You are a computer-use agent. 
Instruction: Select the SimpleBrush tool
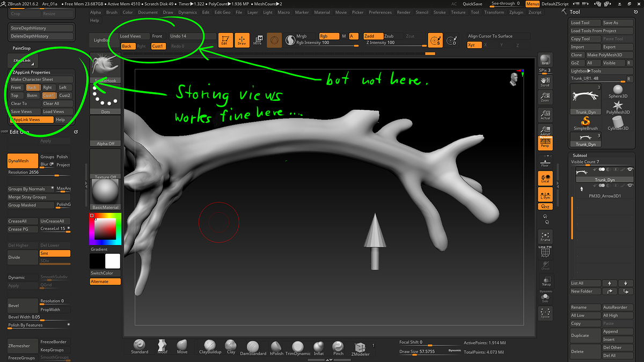pyautogui.click(x=586, y=123)
